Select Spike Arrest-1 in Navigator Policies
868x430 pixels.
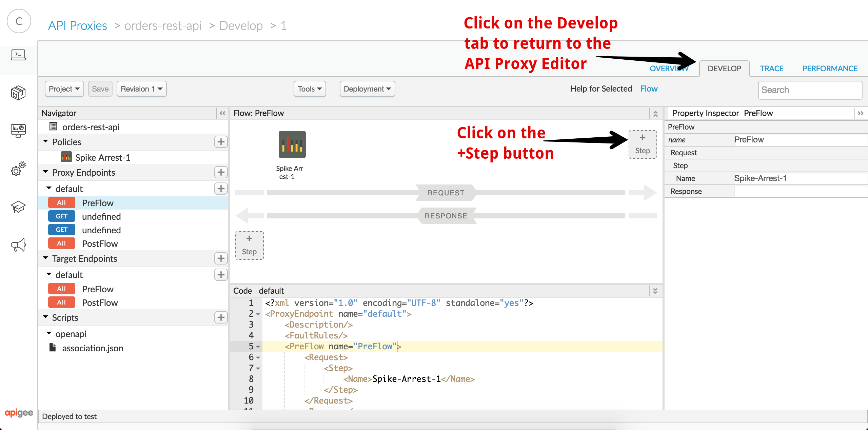[103, 157]
